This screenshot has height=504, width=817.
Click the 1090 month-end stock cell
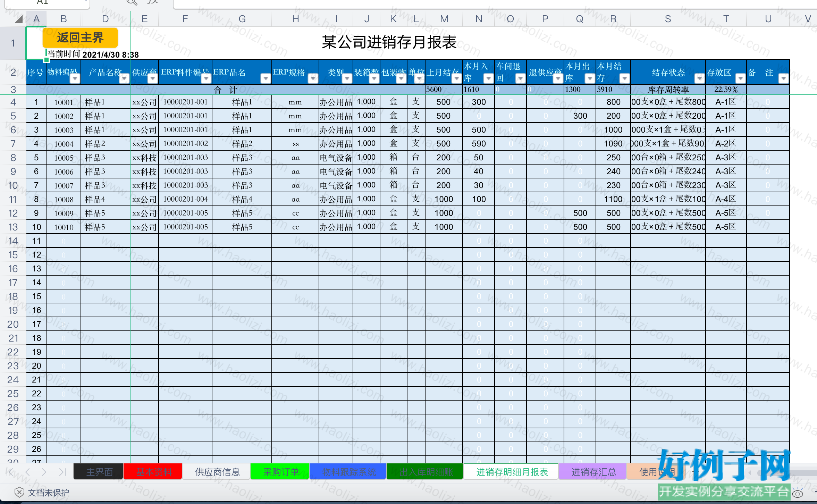613,144
